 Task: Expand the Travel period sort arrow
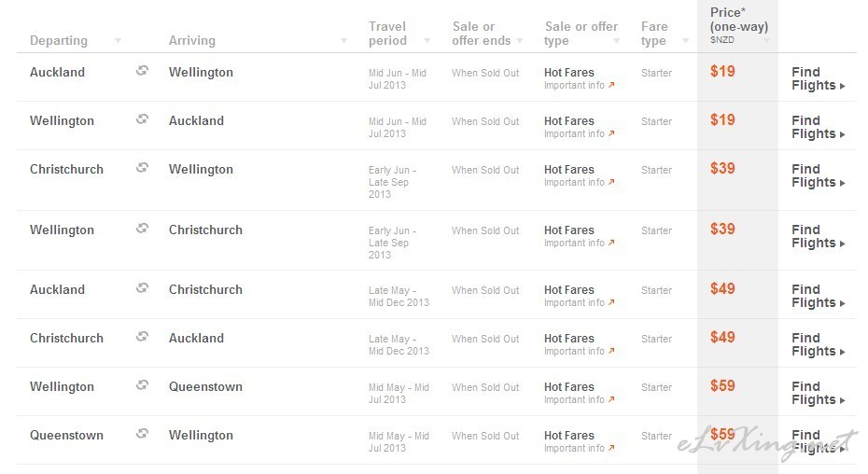[x=427, y=41]
